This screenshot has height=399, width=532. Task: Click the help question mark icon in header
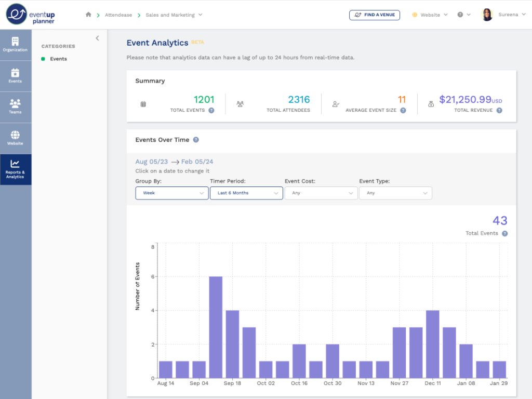(460, 15)
